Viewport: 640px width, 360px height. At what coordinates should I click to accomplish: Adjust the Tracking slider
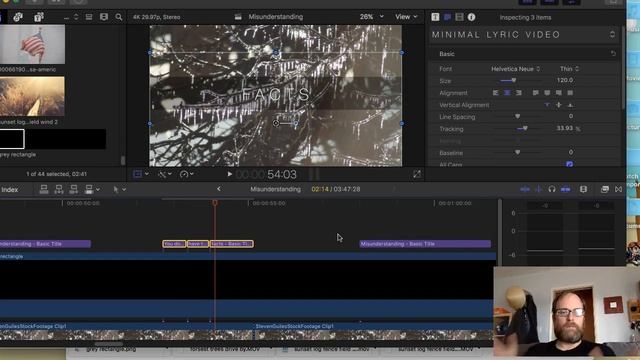point(525,129)
